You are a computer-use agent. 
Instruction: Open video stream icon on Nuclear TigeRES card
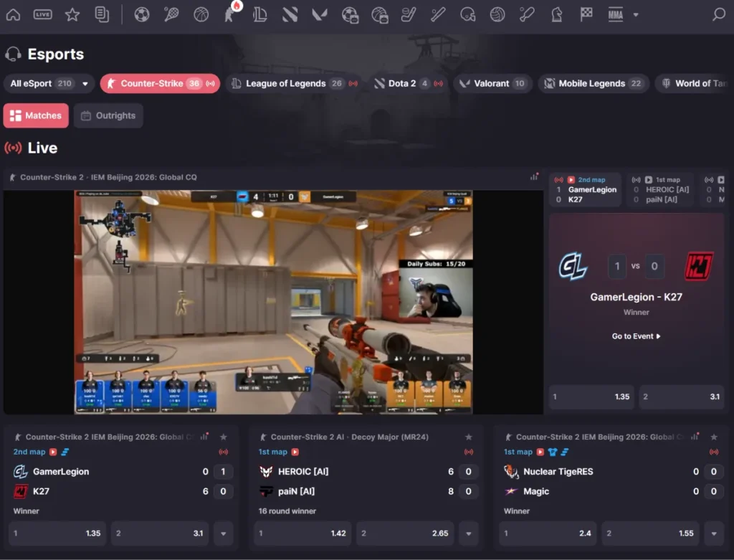pyautogui.click(x=540, y=452)
